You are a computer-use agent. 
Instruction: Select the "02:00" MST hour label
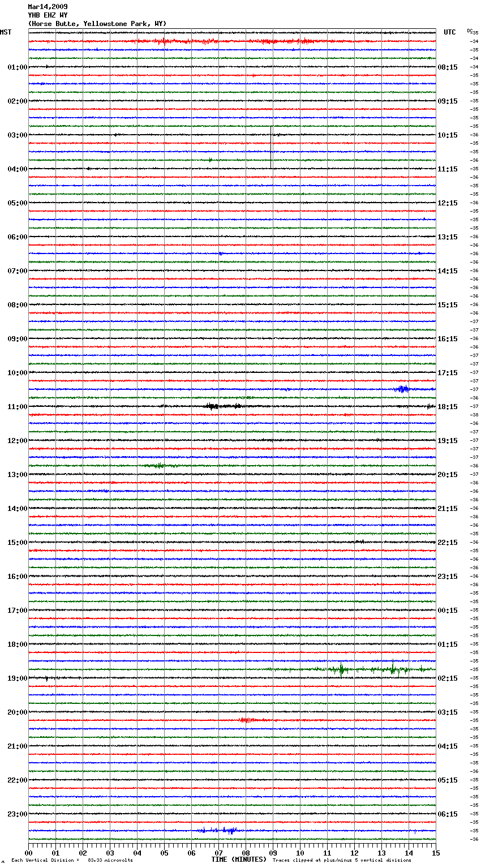[18, 101]
